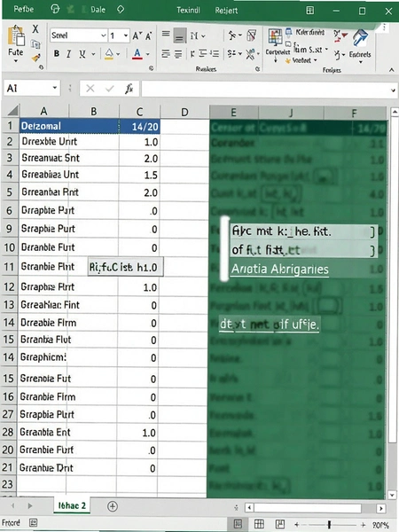Click the Corpnelet button in the ribbon
This screenshot has width=399, height=532.
278,52
